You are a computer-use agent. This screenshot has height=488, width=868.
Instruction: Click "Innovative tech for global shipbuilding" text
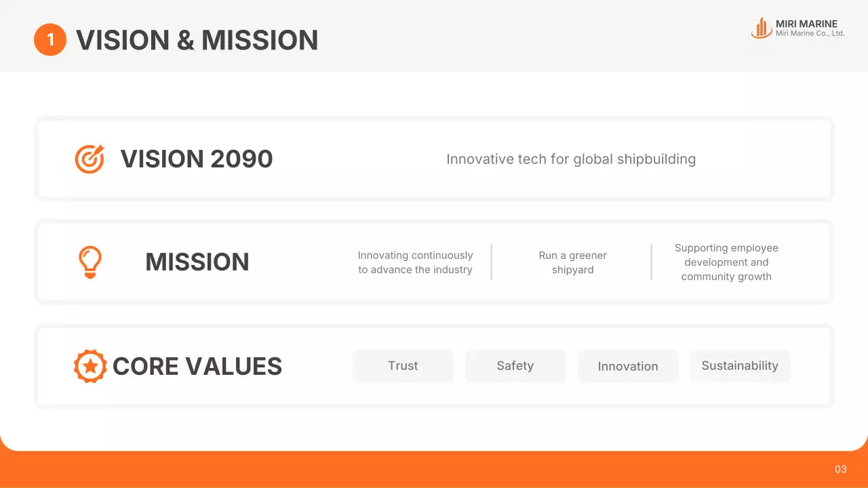tap(571, 159)
